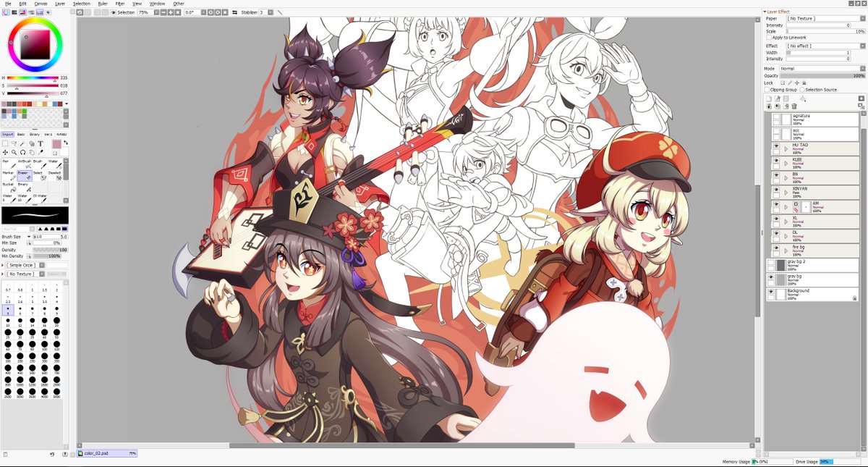Adjust the Hue slider
This screenshot has height=467, width=868.
[32, 77]
